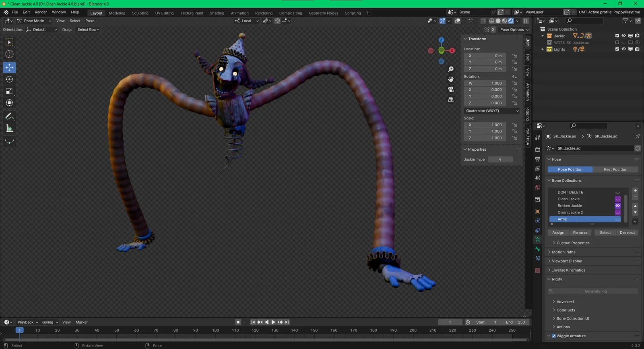Image resolution: width=644 pixels, height=349 pixels.
Task: Open the Default orientation dropdown
Action: pos(41,29)
